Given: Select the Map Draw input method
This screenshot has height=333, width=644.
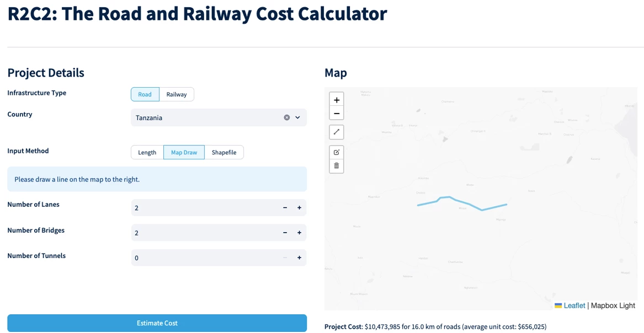Looking at the screenshot, I should pos(184,152).
